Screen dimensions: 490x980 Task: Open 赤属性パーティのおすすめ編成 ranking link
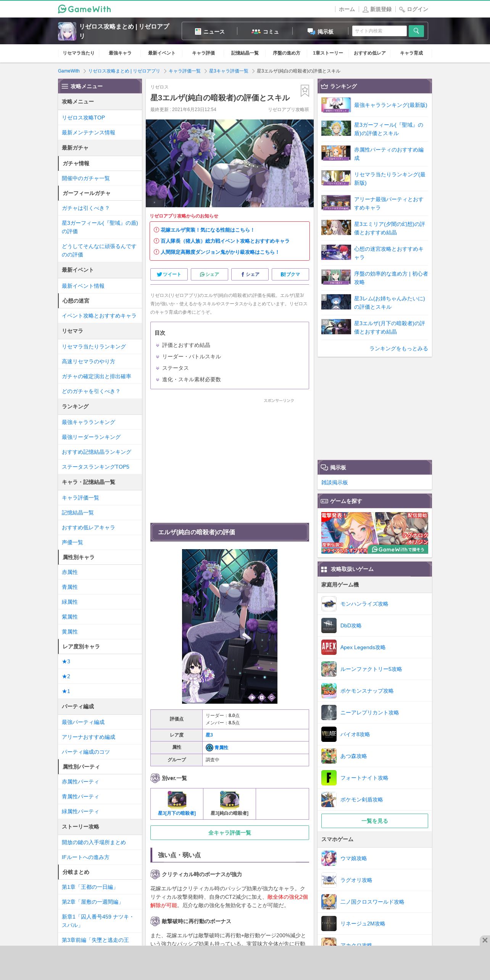point(389,154)
